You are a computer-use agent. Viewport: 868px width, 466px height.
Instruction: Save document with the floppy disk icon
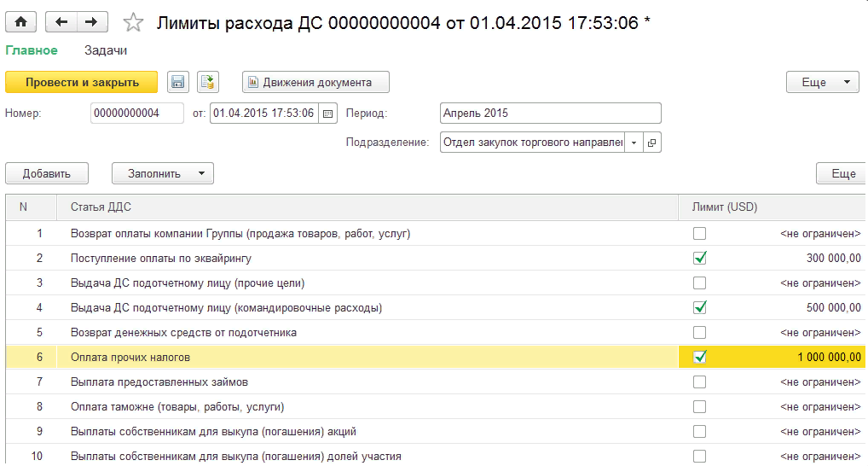pos(177,82)
